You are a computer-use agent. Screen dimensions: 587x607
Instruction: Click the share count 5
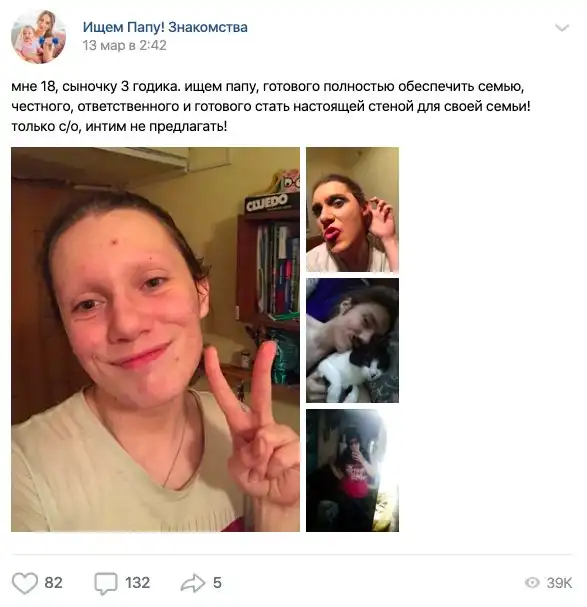tap(217, 583)
